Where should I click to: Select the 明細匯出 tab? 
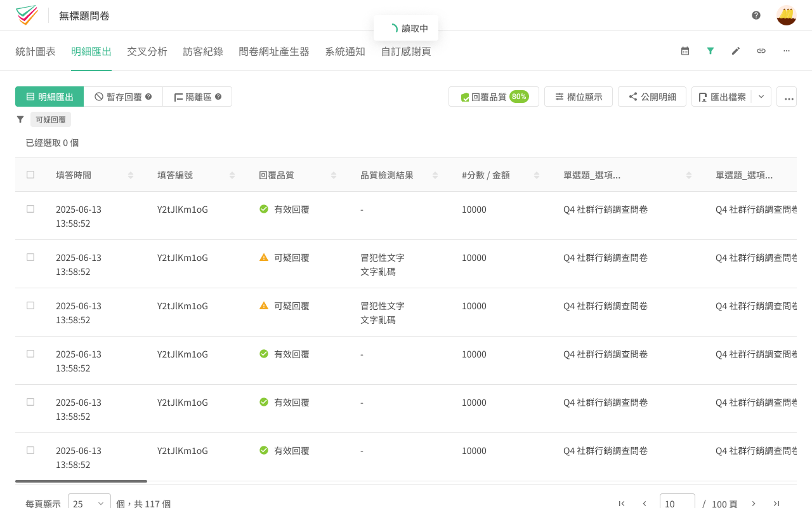click(x=91, y=51)
